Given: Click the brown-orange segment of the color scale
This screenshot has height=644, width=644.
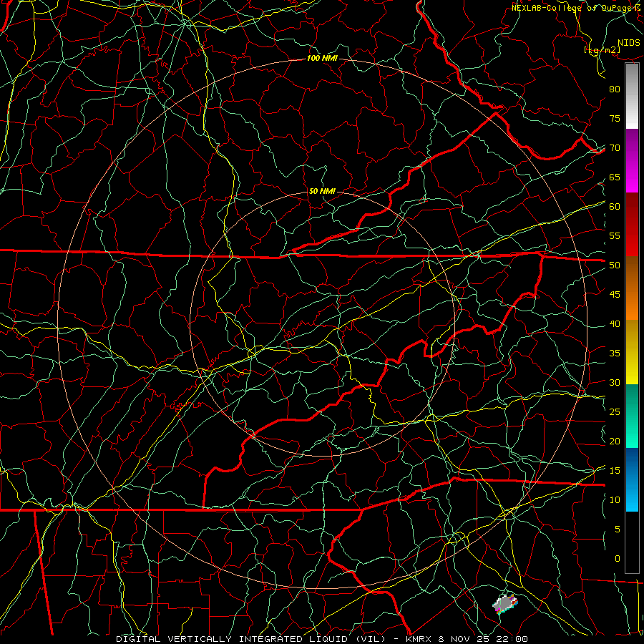Looking at the screenshot, I should coord(632,288).
